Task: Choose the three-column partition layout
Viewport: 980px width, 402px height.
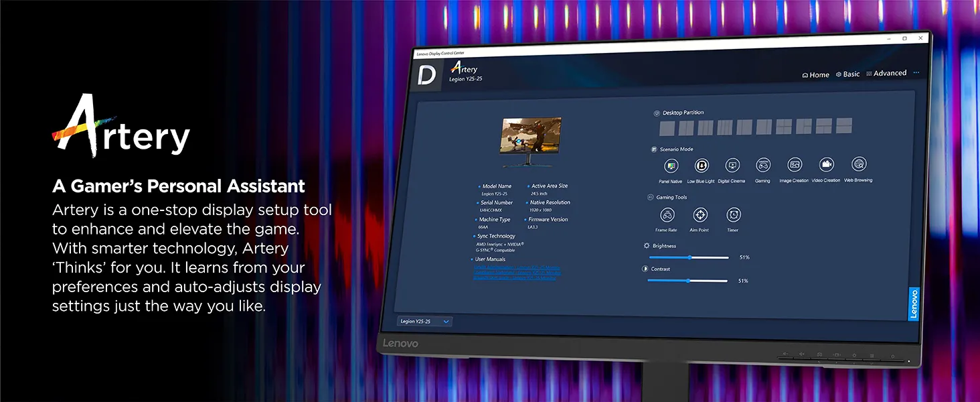Action: [706, 127]
